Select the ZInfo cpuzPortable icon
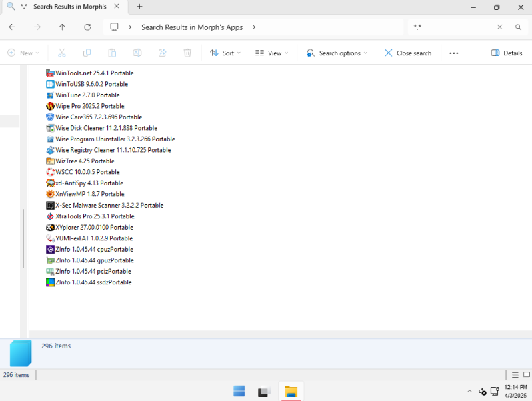532x401 pixels. pyautogui.click(x=50, y=250)
